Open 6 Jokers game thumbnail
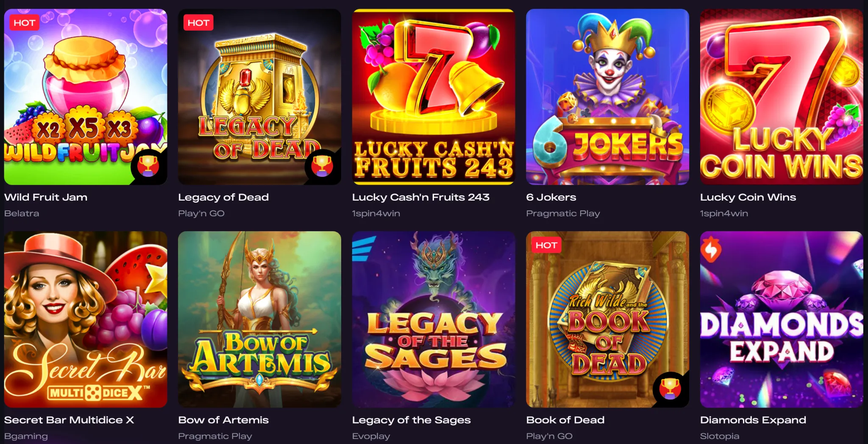Screen dimensions: 868x444 click(607, 97)
